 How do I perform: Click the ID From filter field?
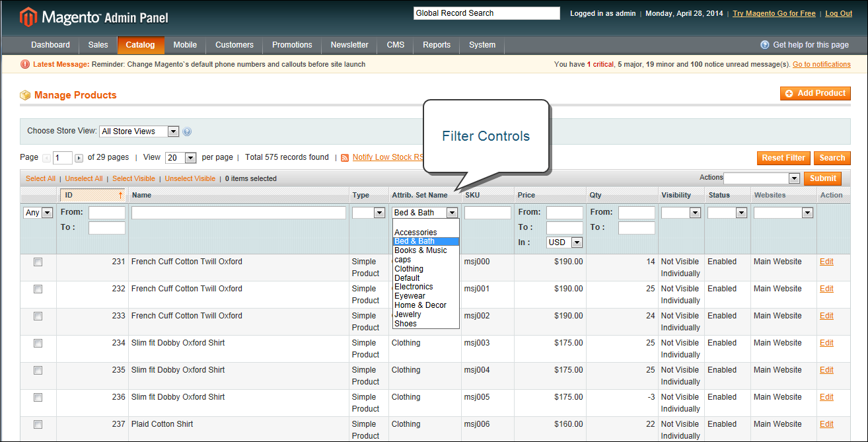[107, 213]
